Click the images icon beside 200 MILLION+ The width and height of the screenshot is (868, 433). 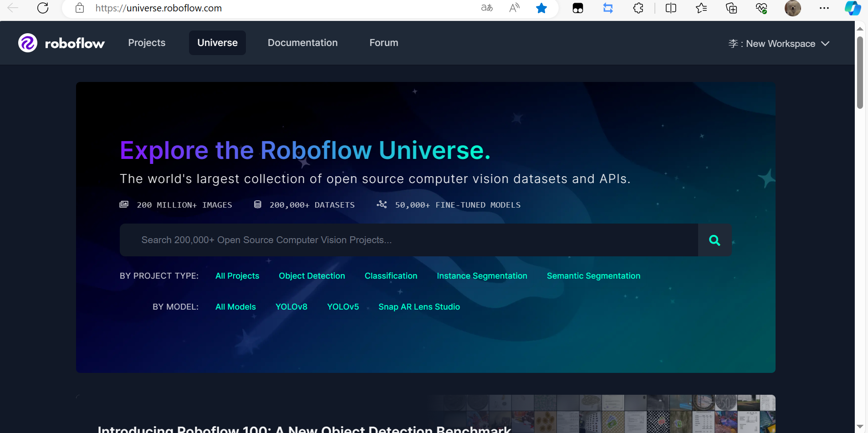click(x=124, y=204)
